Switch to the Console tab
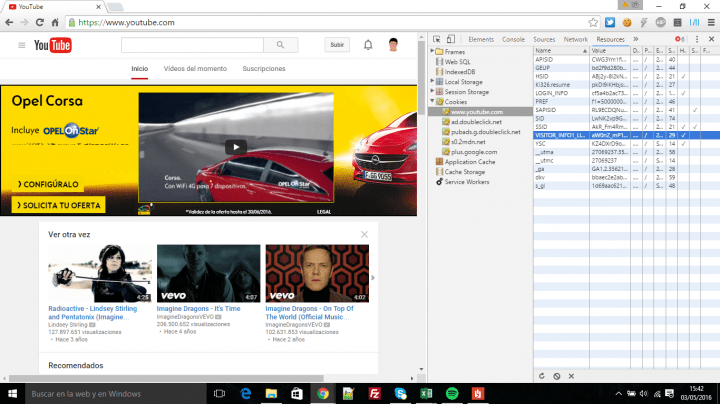The width and height of the screenshot is (720, 404). tap(513, 39)
